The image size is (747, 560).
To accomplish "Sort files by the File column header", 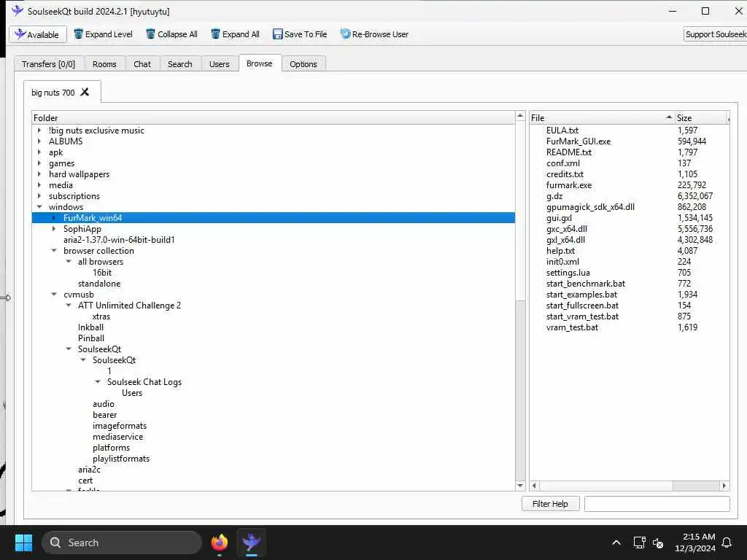I will pos(602,117).
